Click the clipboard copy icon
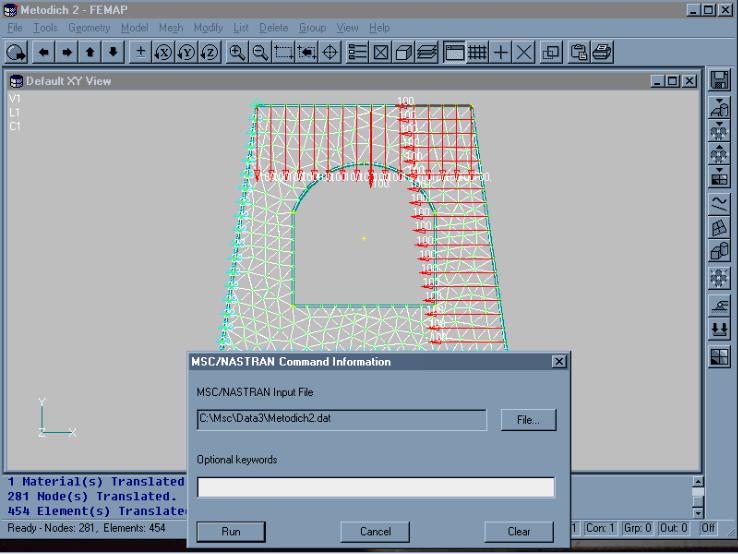Viewport: 738px width, 554px height. tap(578, 52)
